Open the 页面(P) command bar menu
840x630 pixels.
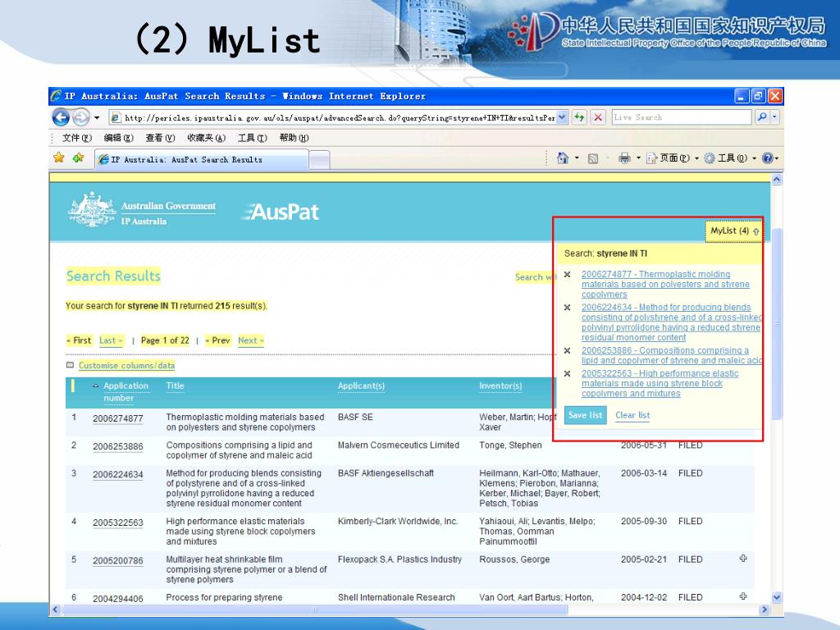click(x=673, y=158)
